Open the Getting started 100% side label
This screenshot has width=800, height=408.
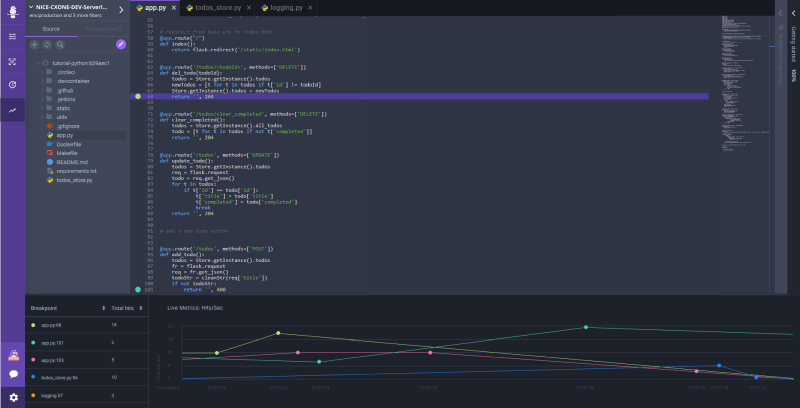[793, 54]
